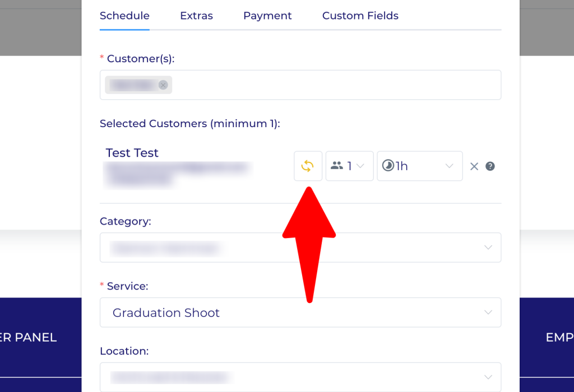Switch to the Schedule tab

(x=124, y=16)
